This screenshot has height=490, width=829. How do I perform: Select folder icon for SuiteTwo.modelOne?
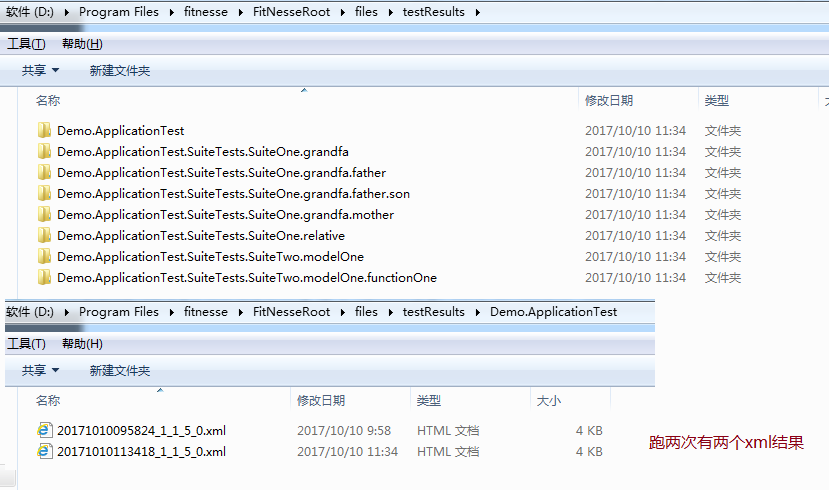(44, 256)
